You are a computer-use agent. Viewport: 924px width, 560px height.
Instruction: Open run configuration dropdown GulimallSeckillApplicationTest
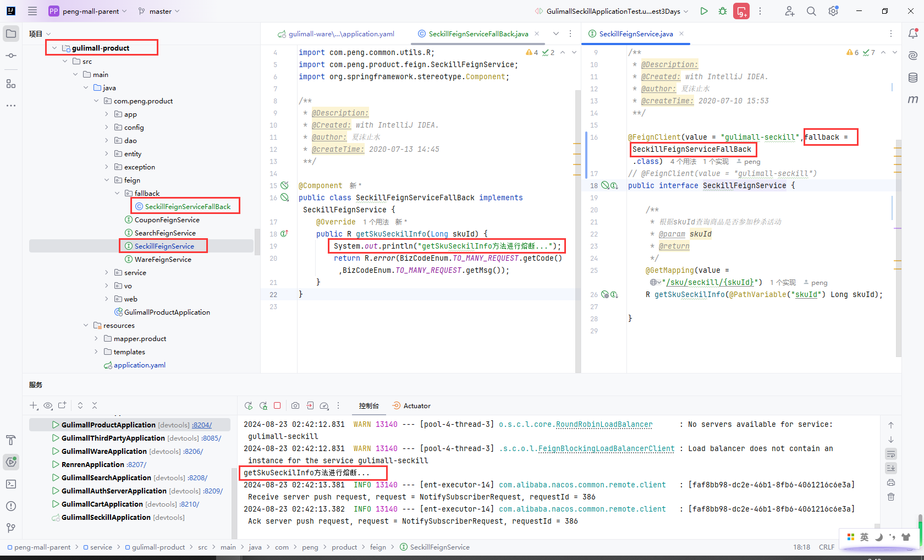pyautogui.click(x=612, y=11)
